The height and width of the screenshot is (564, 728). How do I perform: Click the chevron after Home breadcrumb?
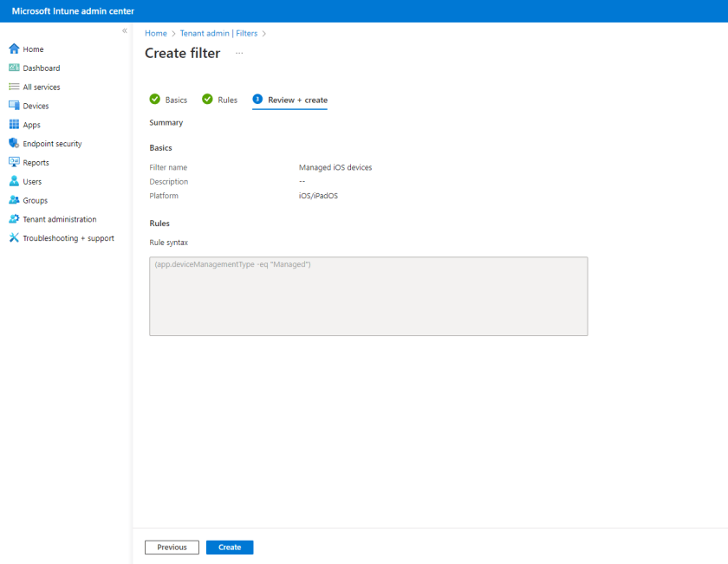tap(173, 34)
